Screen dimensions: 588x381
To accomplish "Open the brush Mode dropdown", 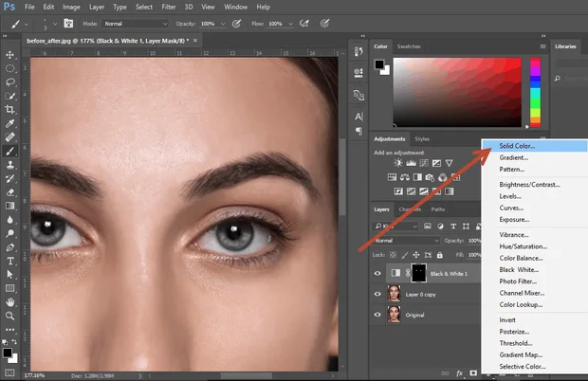I will [x=135, y=24].
